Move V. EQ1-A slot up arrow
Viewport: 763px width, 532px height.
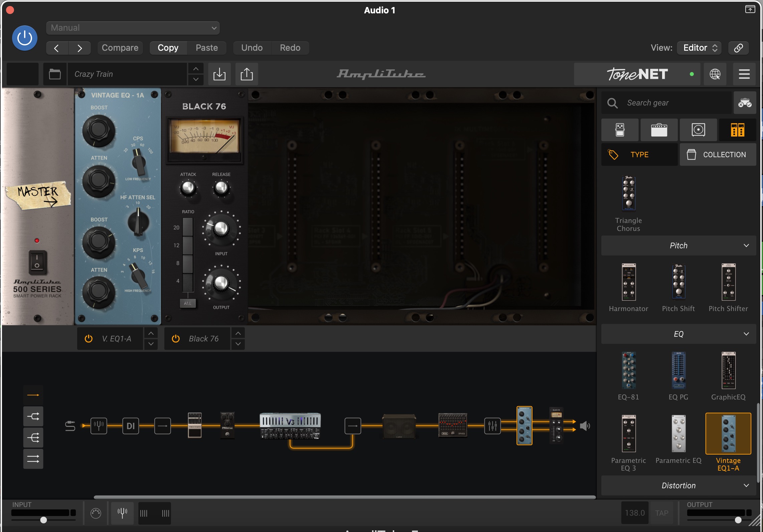point(151,333)
